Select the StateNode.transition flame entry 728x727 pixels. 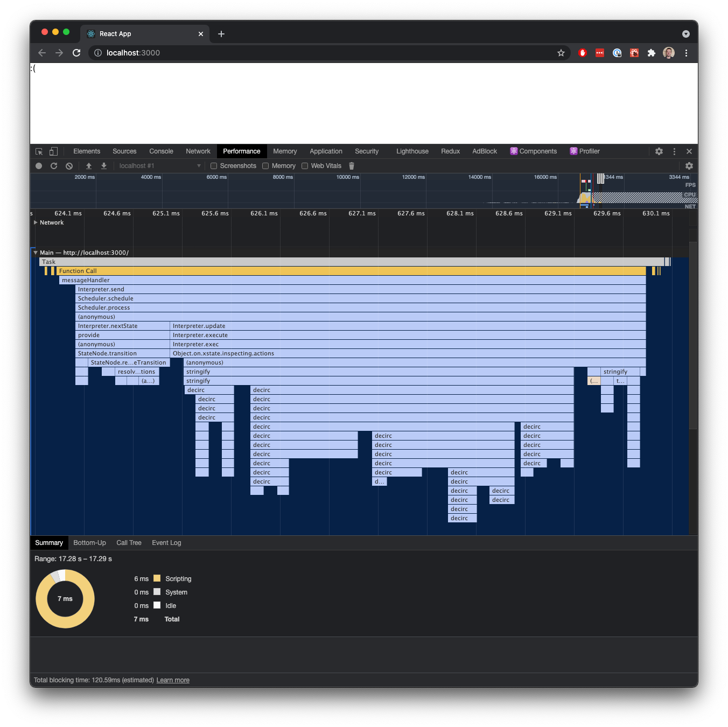(x=123, y=353)
